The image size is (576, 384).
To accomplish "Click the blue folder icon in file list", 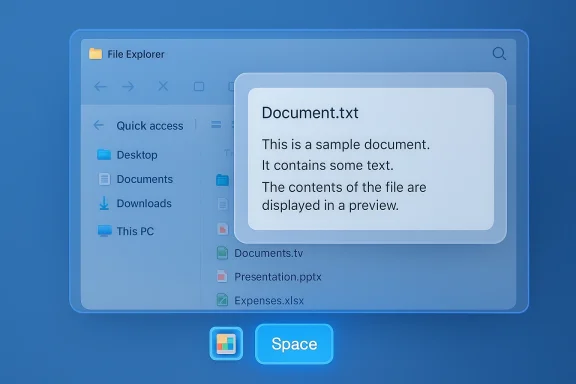I will click(222, 180).
